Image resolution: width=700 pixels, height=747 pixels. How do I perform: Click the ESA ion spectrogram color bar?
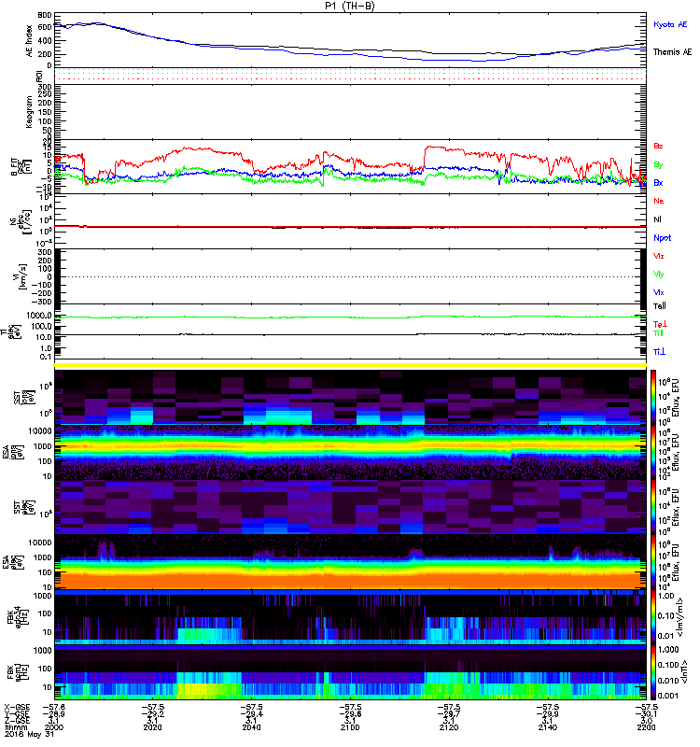click(653, 452)
